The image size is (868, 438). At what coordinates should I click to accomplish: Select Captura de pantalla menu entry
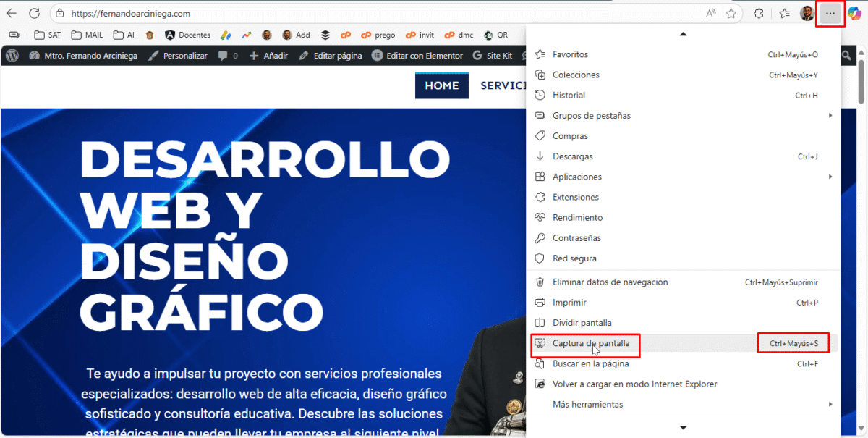tap(590, 343)
